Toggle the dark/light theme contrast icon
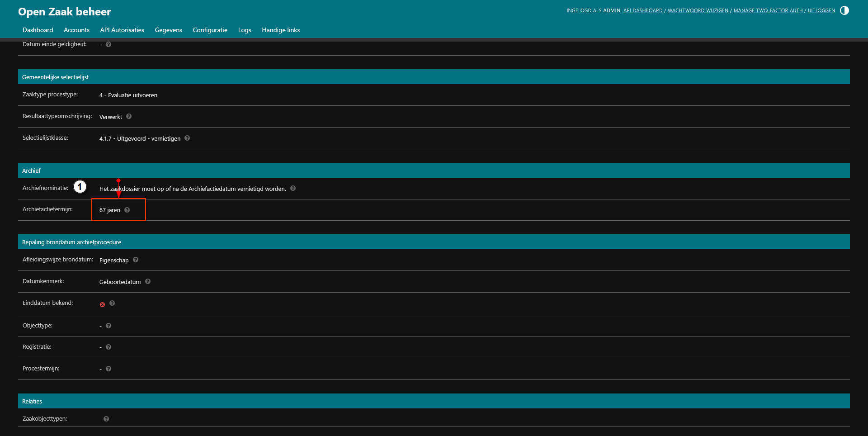Screen dimensions: 868x436 point(844,10)
